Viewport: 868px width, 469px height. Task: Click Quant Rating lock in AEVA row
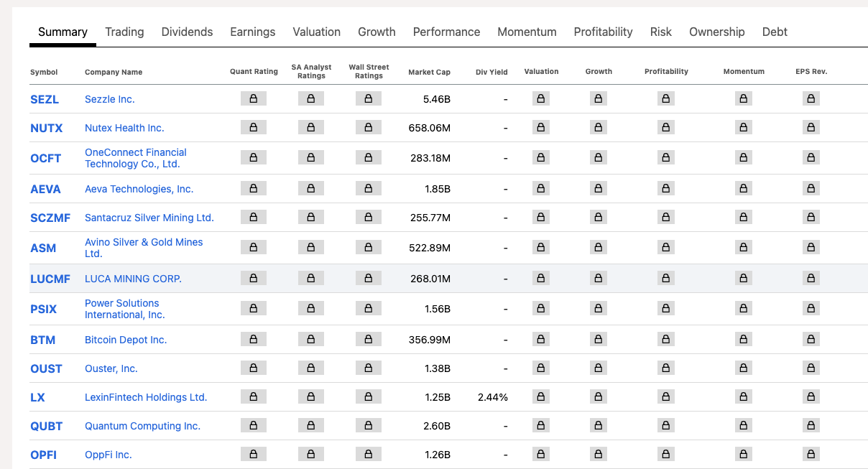pyautogui.click(x=254, y=189)
